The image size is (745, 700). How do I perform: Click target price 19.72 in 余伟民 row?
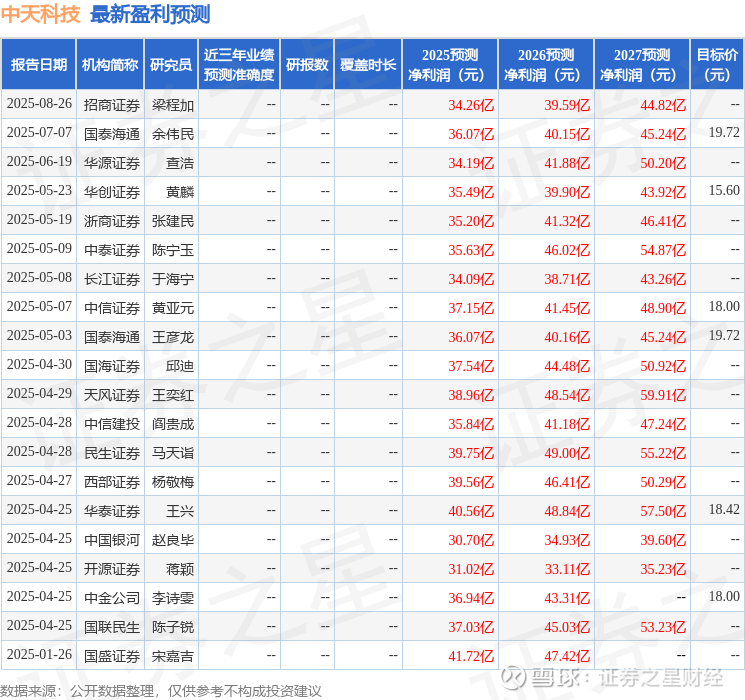click(724, 133)
